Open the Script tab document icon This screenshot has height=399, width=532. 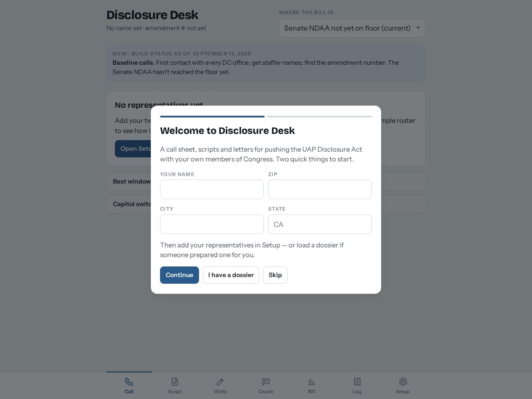(175, 382)
